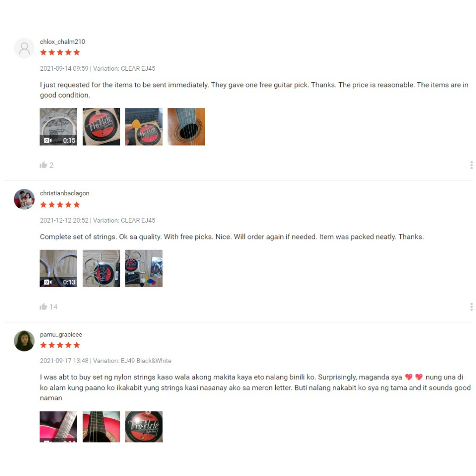Visit pamu_gracieee username link
The image size is (476, 476).
coord(61,335)
